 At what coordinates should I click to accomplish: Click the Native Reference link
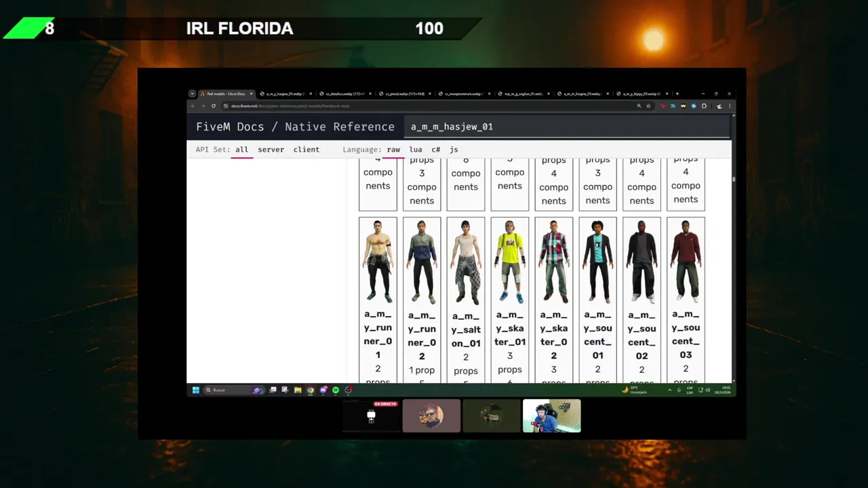(x=340, y=127)
